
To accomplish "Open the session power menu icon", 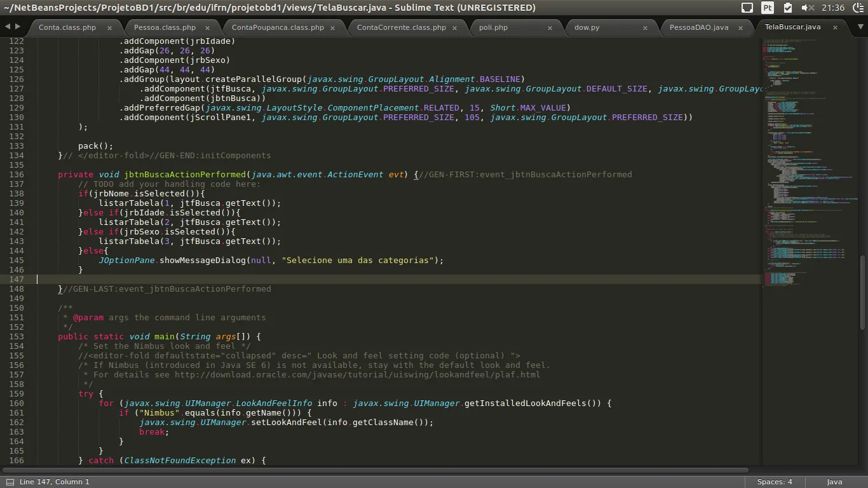I will coord(857,8).
